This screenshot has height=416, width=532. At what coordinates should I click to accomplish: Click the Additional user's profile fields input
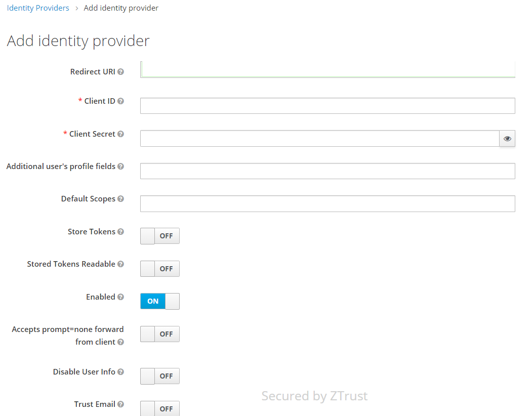coord(327,171)
